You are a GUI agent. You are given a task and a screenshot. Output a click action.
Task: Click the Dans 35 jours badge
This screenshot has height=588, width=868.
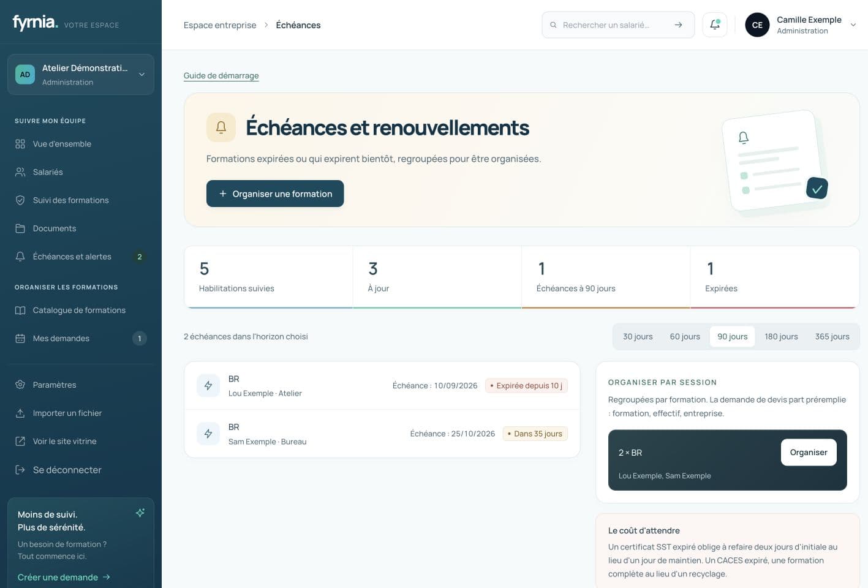(535, 434)
